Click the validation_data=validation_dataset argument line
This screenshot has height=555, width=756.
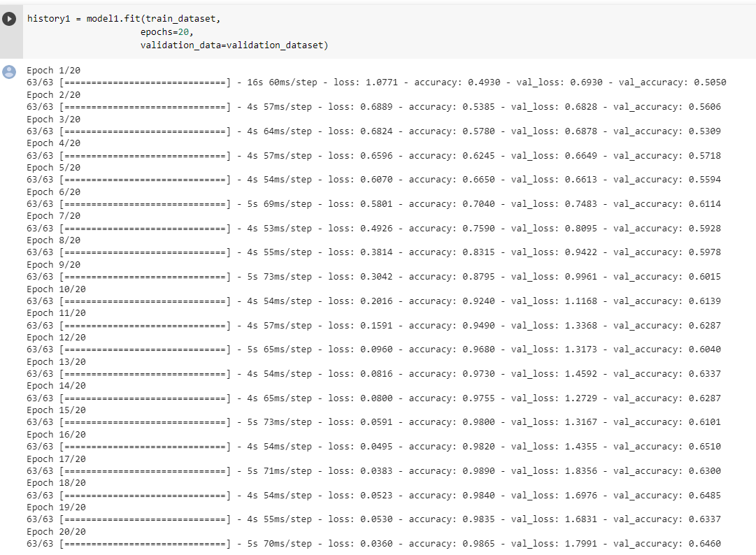tap(234, 45)
